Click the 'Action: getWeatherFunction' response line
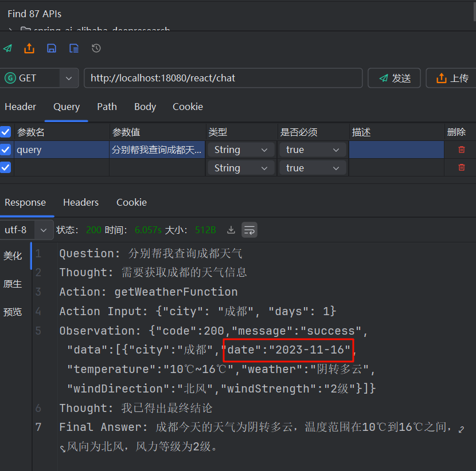Screen dimensions: 476x471 pyautogui.click(x=149, y=292)
